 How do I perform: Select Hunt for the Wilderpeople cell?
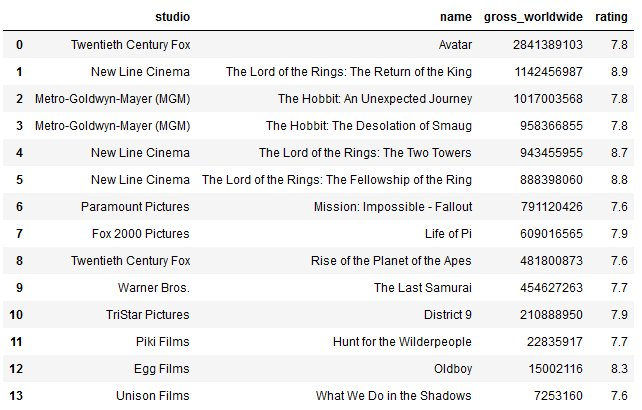[402, 342]
